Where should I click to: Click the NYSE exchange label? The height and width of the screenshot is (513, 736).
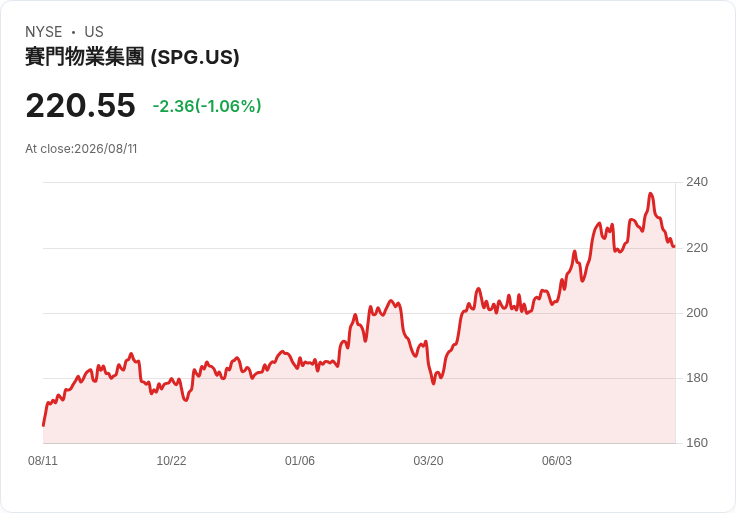point(43,32)
